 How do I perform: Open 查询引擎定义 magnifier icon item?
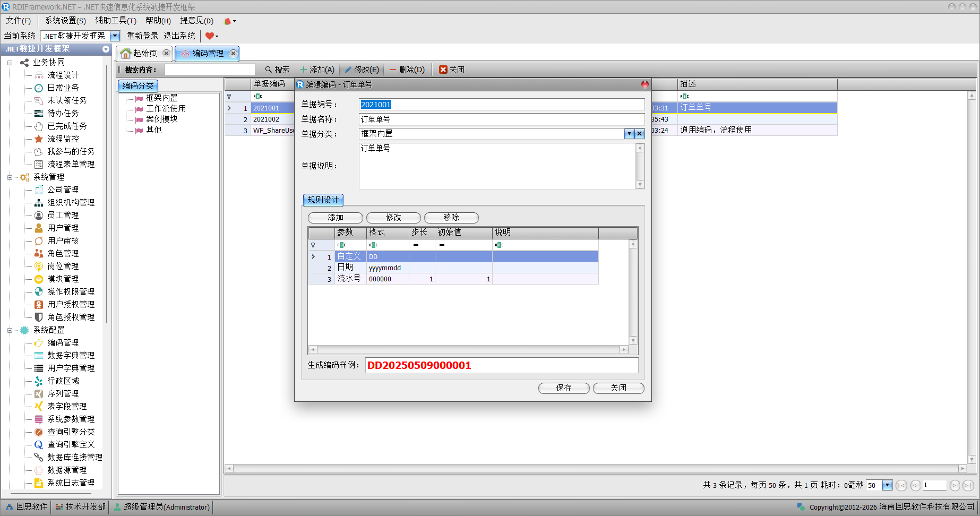(39, 444)
